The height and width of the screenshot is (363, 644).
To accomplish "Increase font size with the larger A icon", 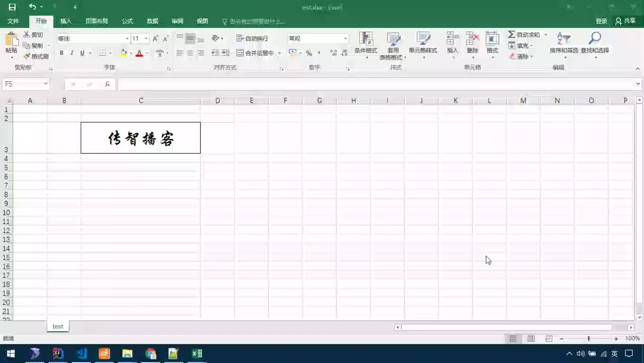I will coord(155,39).
